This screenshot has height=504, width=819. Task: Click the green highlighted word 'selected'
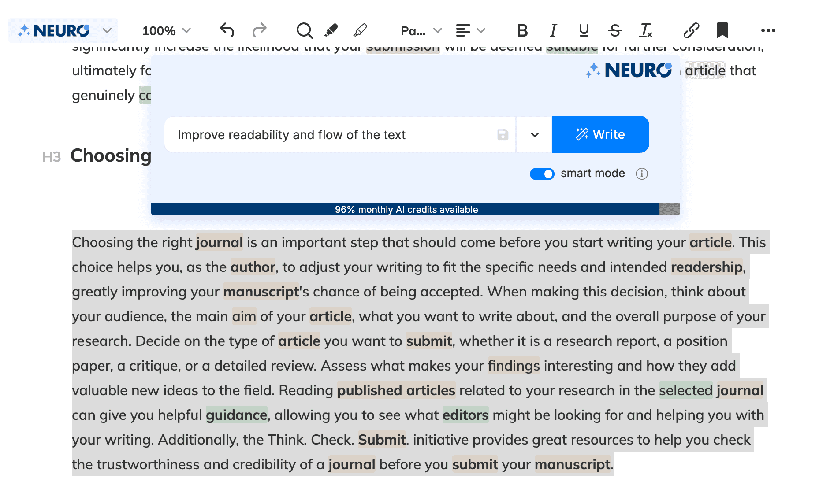pyautogui.click(x=685, y=390)
